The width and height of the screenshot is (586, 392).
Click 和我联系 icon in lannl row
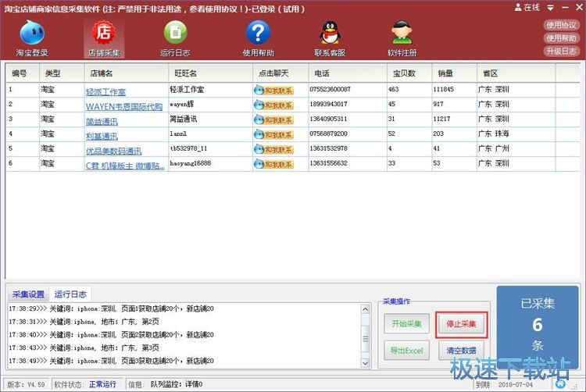(274, 135)
